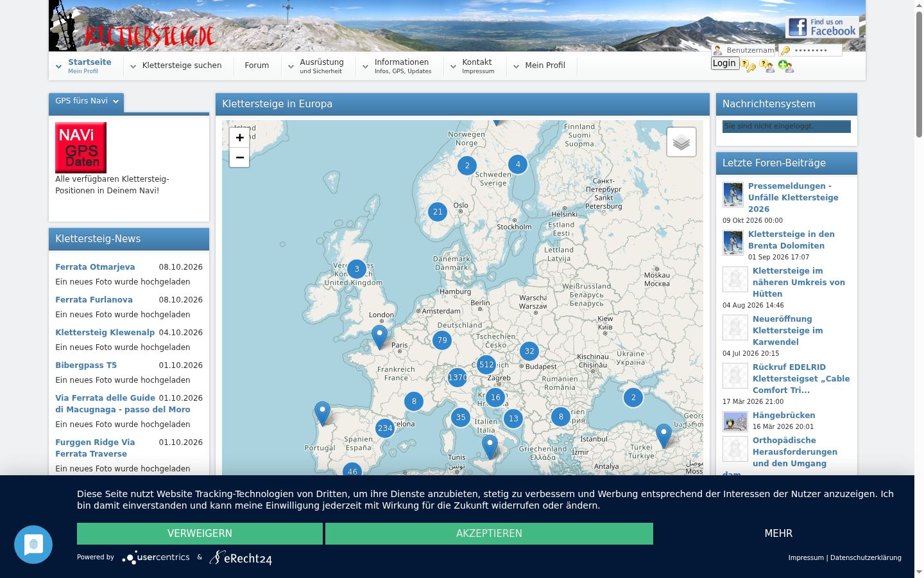Click the register new user plus icon
924x578 pixels.
tap(785, 66)
